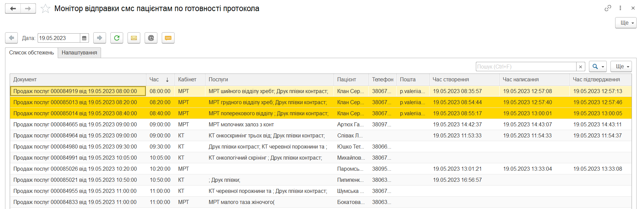Expand the Ще menu beside search
The width and height of the screenshot is (644, 209).
(x=621, y=67)
